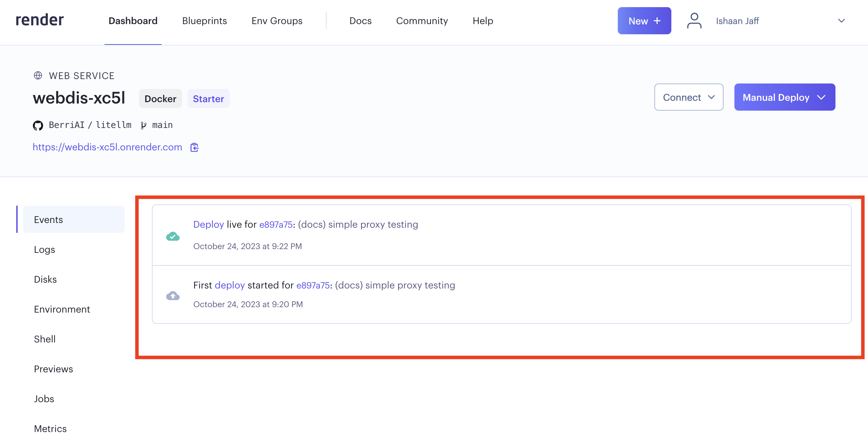The width and height of the screenshot is (868, 448).
Task: Click commit e897a75 in deploy live event
Action: (276, 225)
